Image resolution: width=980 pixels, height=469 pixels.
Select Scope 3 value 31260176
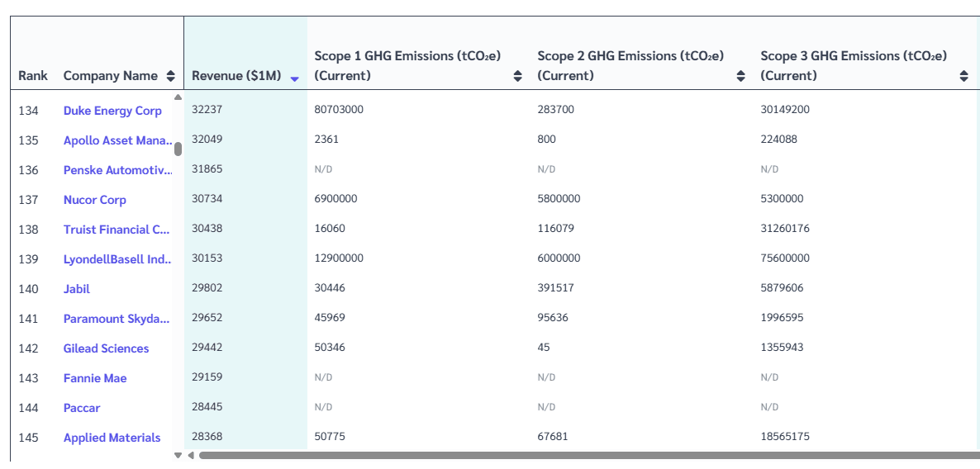pyautogui.click(x=785, y=229)
